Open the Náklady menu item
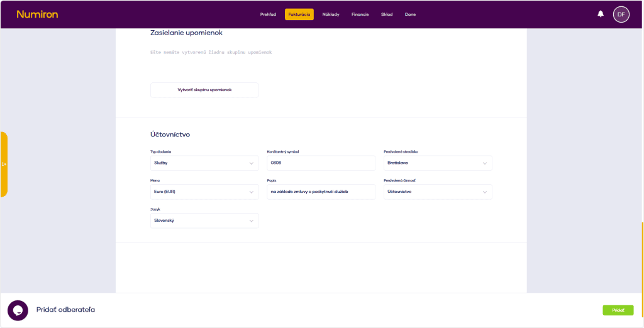This screenshot has height=328, width=644. [x=331, y=14]
